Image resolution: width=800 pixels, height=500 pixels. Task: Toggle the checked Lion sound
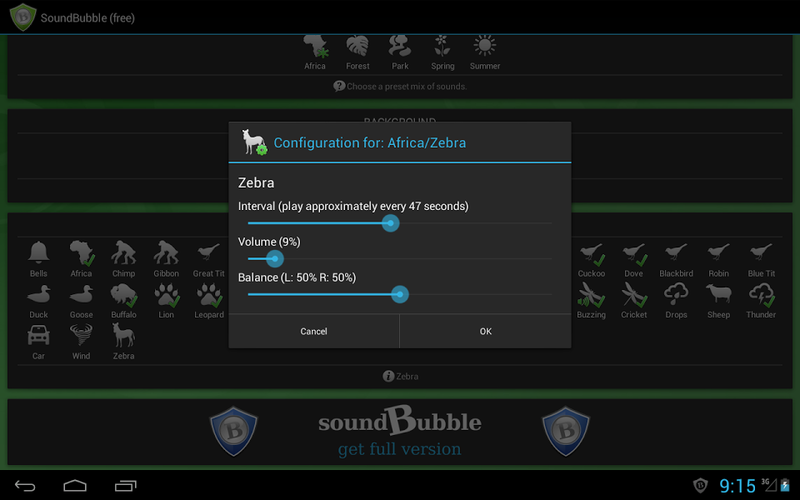[166, 294]
